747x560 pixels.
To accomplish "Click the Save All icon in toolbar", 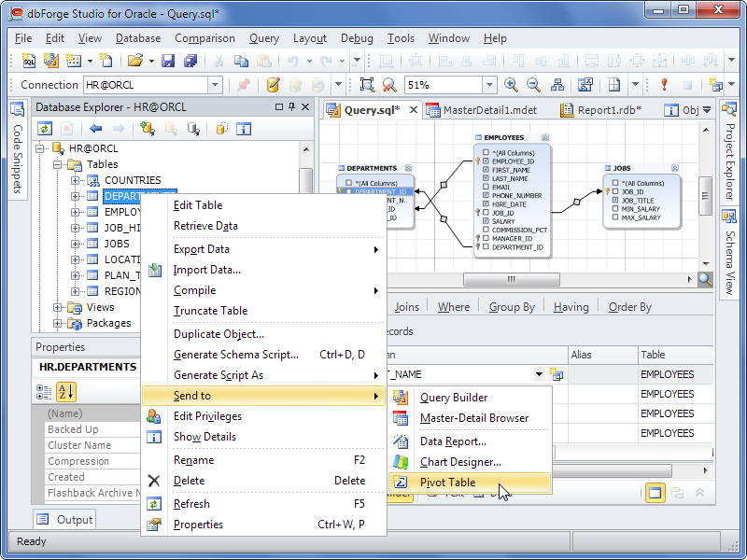I will (x=190, y=61).
